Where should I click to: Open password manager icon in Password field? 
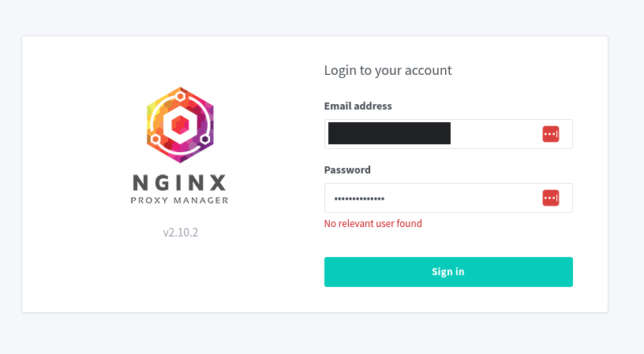[550, 198]
